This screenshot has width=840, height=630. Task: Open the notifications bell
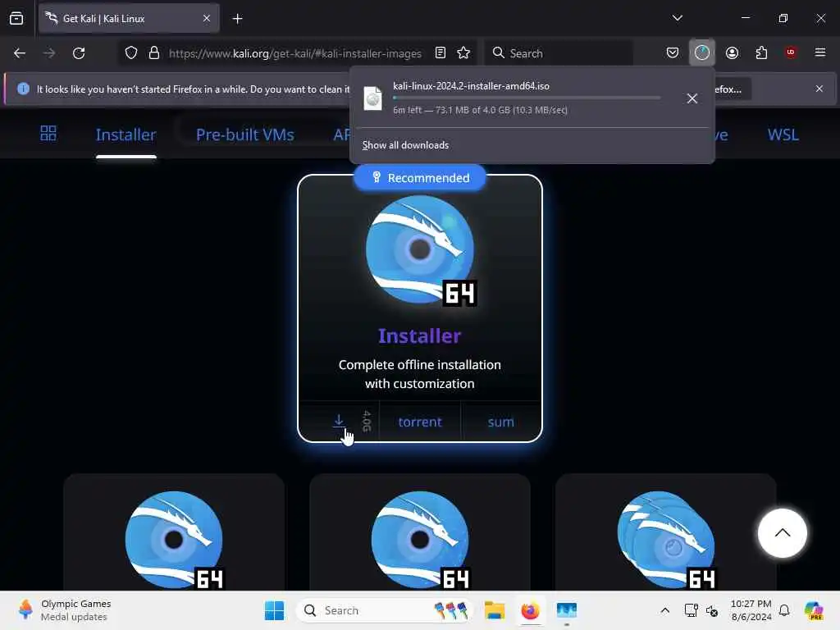coord(784,610)
